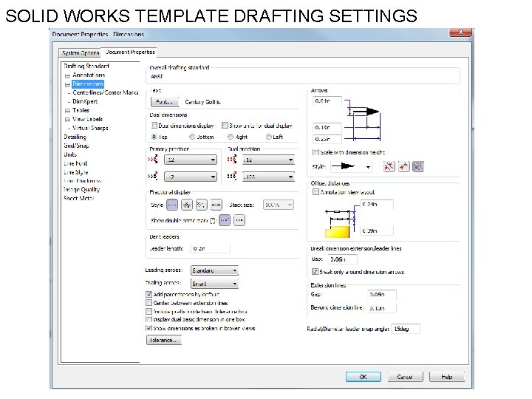Close the Document Properties dialog with X
532x399 pixels.
[460, 32]
